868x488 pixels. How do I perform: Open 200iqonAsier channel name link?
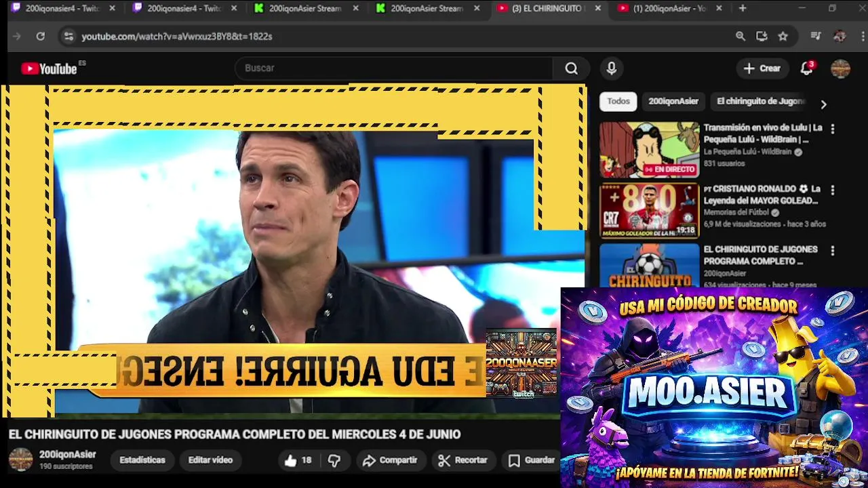click(x=68, y=454)
